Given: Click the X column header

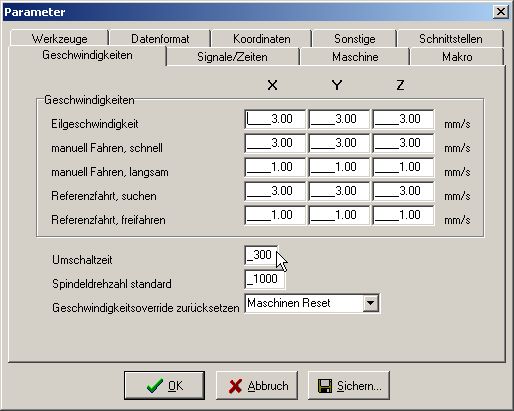Looking at the screenshot, I should (x=272, y=85).
